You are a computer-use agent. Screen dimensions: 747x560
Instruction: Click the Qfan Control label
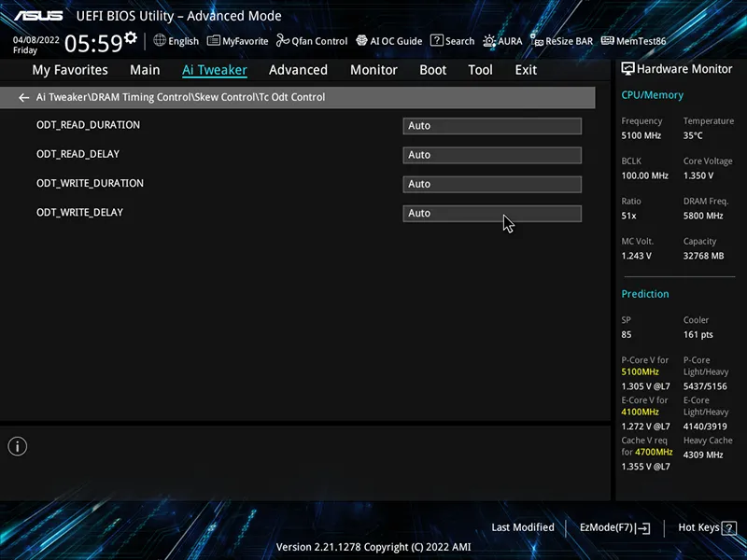tap(319, 41)
